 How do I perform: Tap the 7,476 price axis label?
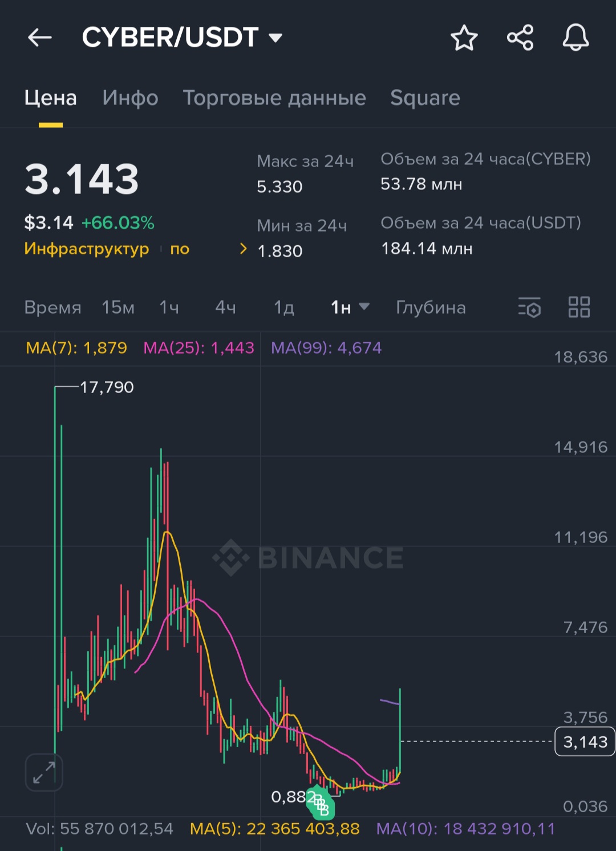coord(585,627)
